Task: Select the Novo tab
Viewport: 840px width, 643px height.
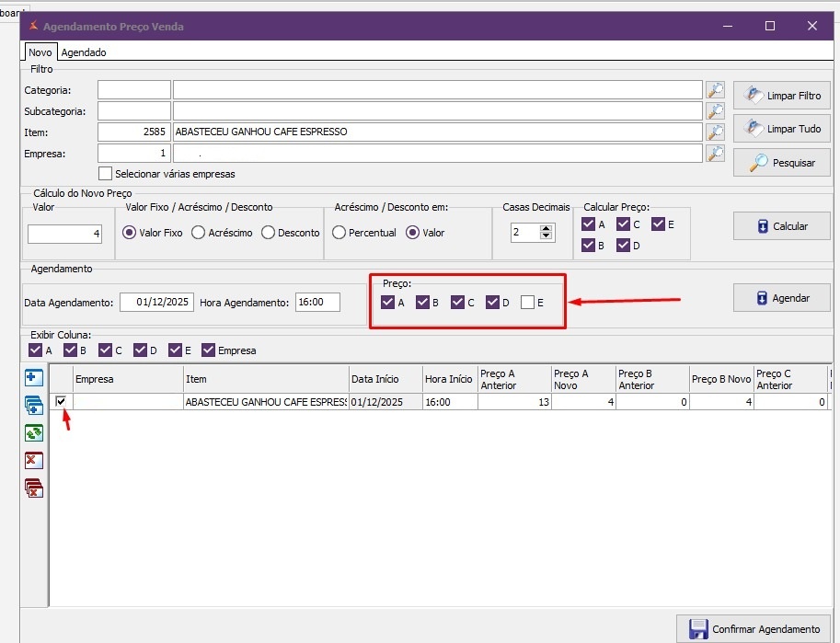Action: (40, 52)
